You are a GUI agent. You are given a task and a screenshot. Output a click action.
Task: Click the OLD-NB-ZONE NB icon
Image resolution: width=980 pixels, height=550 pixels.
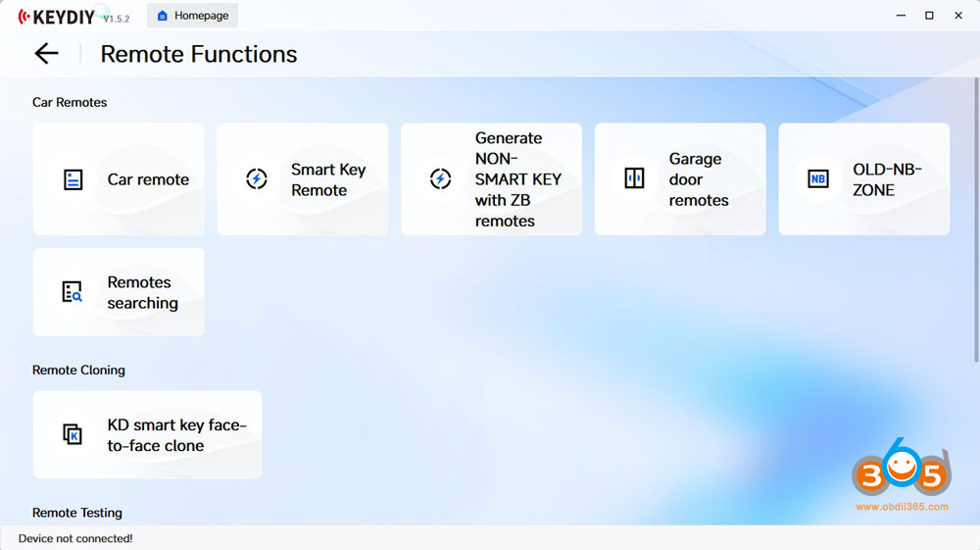(x=817, y=178)
